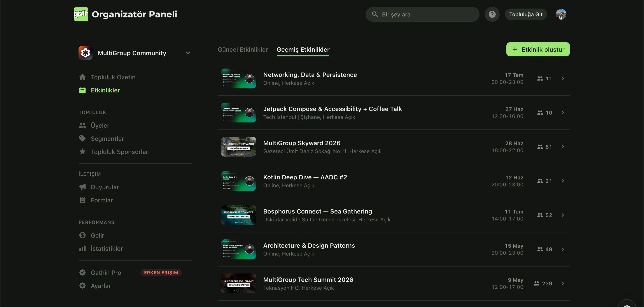Click the Bir şey ara search field

tap(422, 14)
